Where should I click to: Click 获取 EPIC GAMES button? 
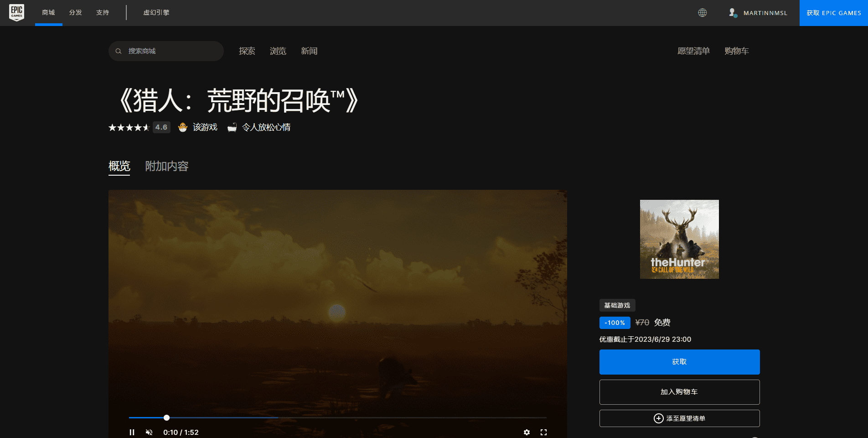coord(834,13)
